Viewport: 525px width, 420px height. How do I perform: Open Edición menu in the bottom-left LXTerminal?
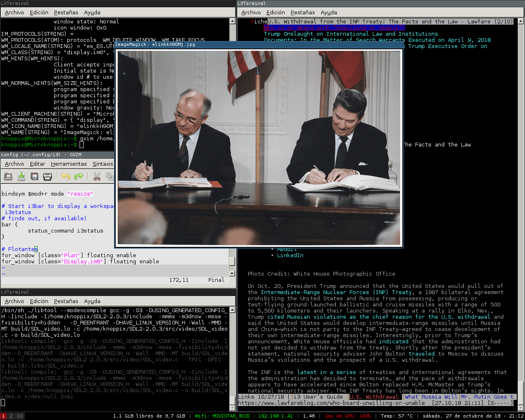click(39, 301)
